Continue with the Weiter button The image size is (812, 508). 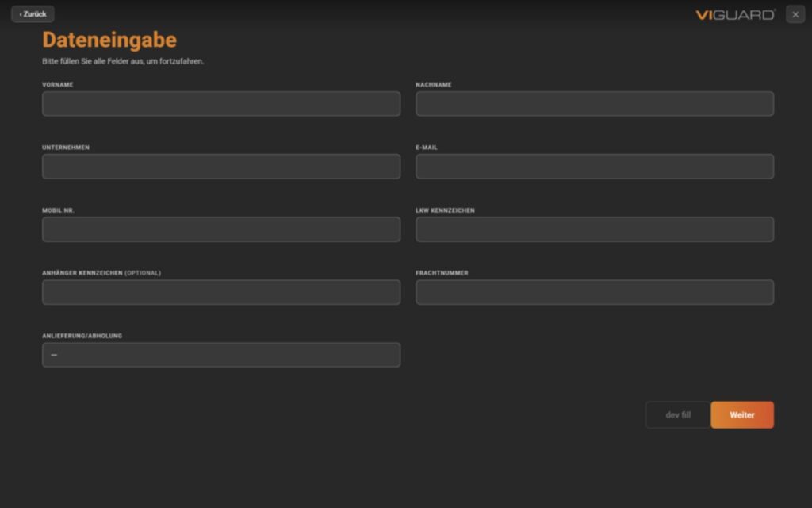[742, 414]
